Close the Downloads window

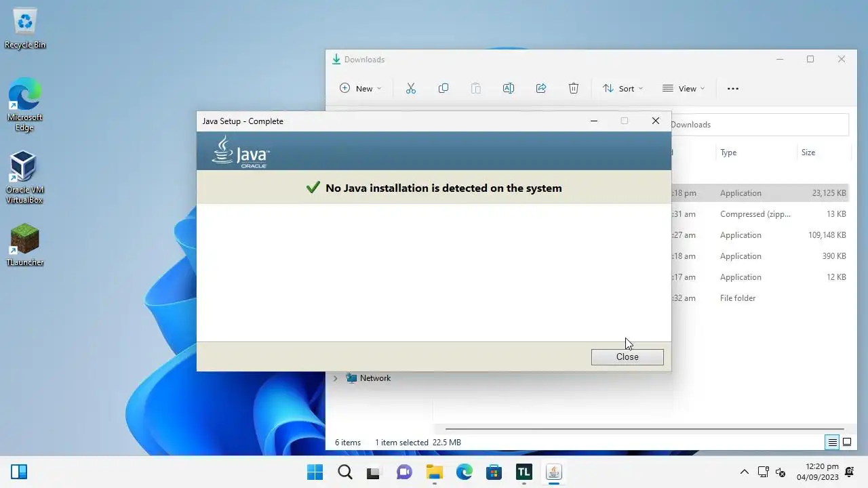(x=842, y=60)
